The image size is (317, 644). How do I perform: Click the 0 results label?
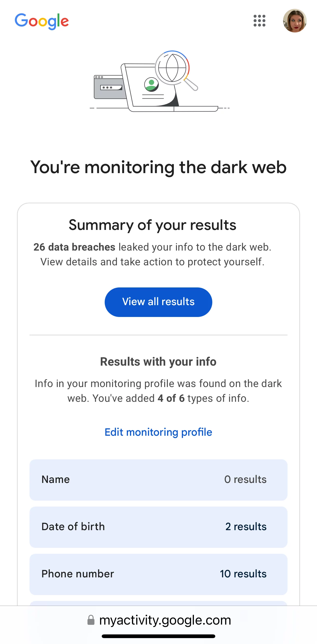click(245, 479)
